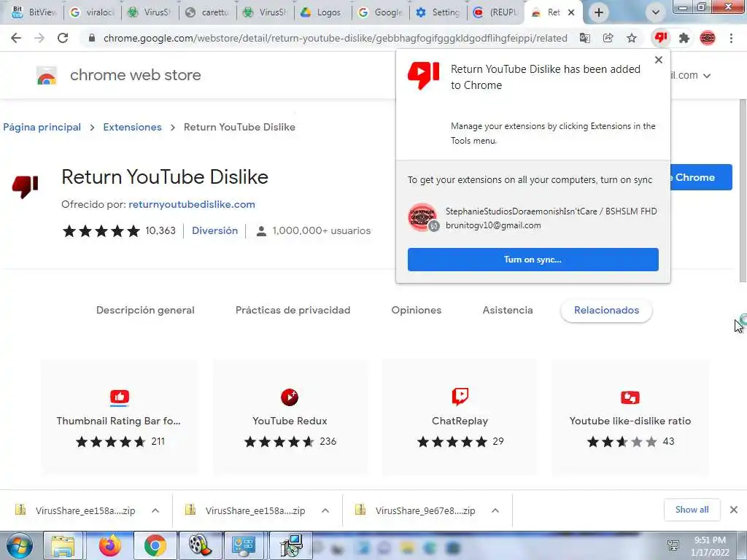Open the Chrome profile avatar in toolbar
This screenshot has width=747, height=560.
tap(708, 38)
